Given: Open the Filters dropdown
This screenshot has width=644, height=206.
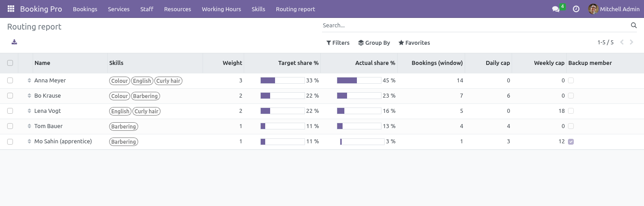Looking at the screenshot, I should [338, 43].
